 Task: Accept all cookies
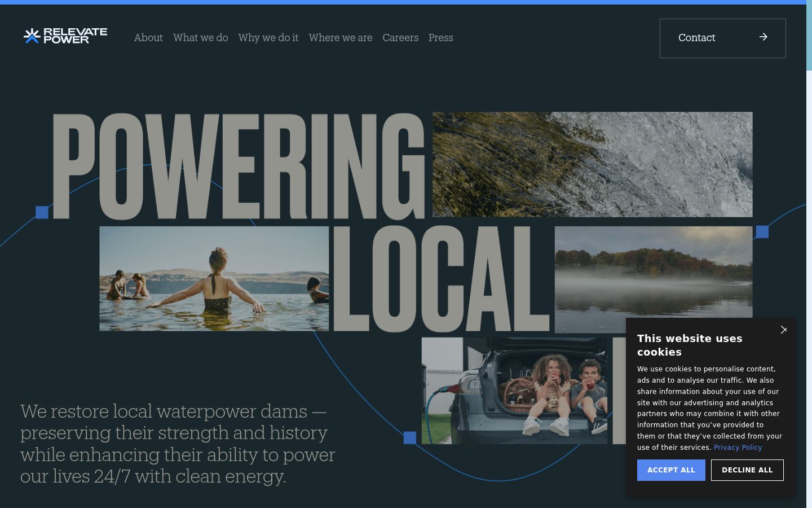[x=671, y=470]
